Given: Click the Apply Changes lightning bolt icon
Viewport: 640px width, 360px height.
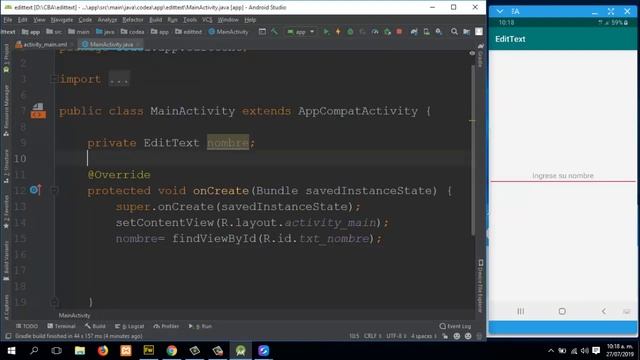Looking at the screenshot, I should [x=338, y=32].
